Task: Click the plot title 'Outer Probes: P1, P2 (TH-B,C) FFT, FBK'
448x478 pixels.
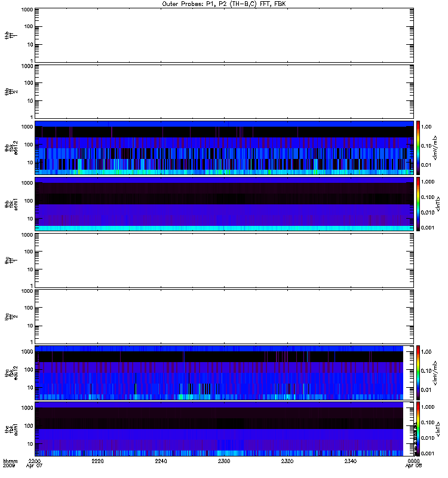Action: coord(224,4)
